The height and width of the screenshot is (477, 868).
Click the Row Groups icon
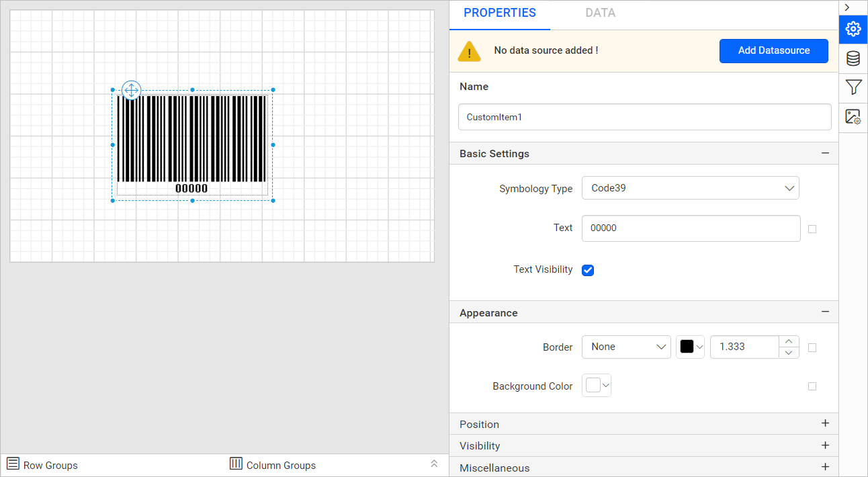point(13,464)
